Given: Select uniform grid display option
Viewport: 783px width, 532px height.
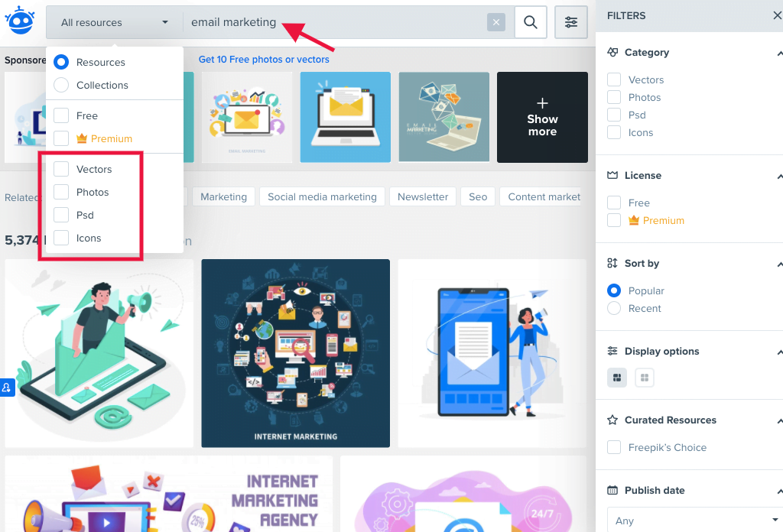Looking at the screenshot, I should pyautogui.click(x=644, y=378).
